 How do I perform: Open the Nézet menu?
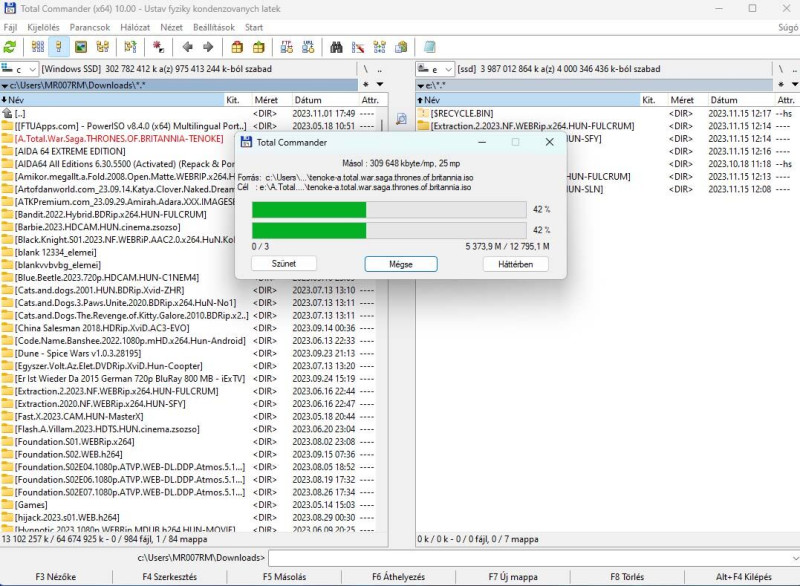pos(171,28)
